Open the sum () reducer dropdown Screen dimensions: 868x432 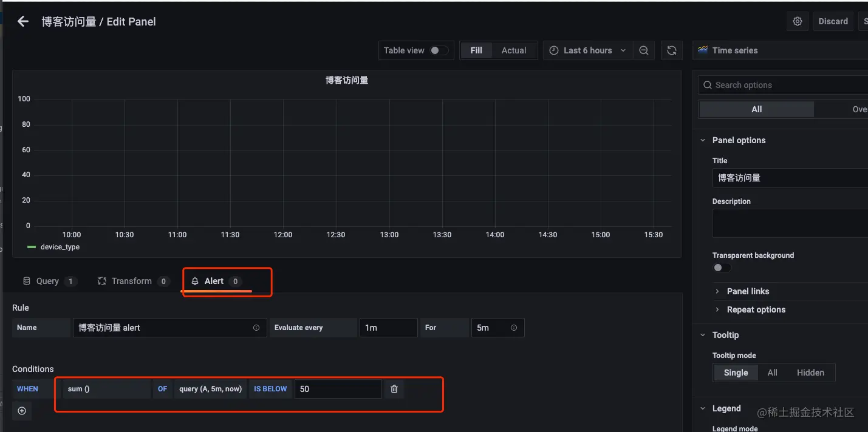(106, 389)
